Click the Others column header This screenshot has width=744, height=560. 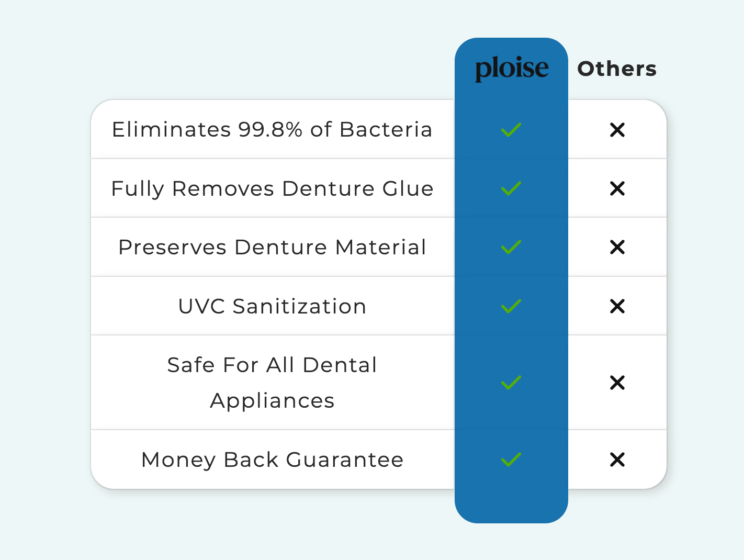[617, 69]
